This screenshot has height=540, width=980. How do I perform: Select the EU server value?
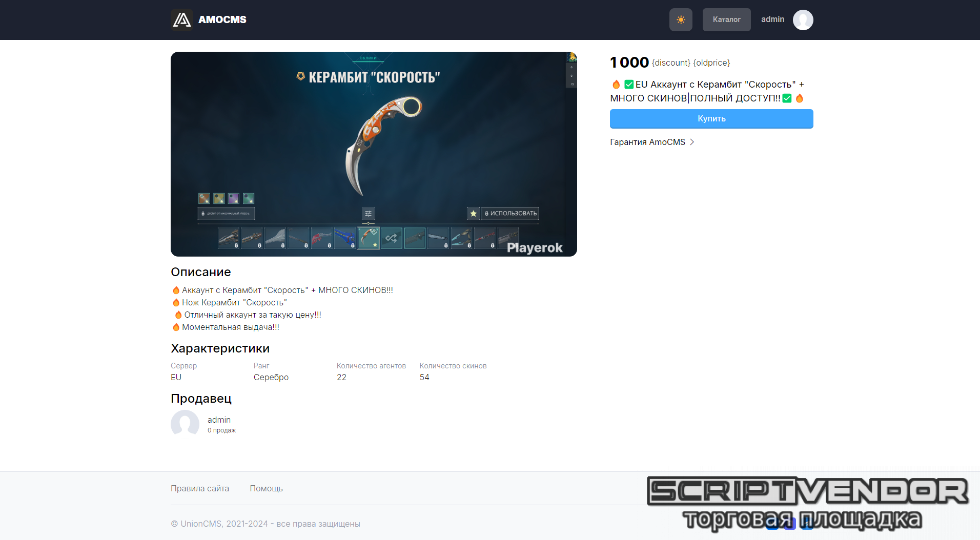pyautogui.click(x=176, y=377)
